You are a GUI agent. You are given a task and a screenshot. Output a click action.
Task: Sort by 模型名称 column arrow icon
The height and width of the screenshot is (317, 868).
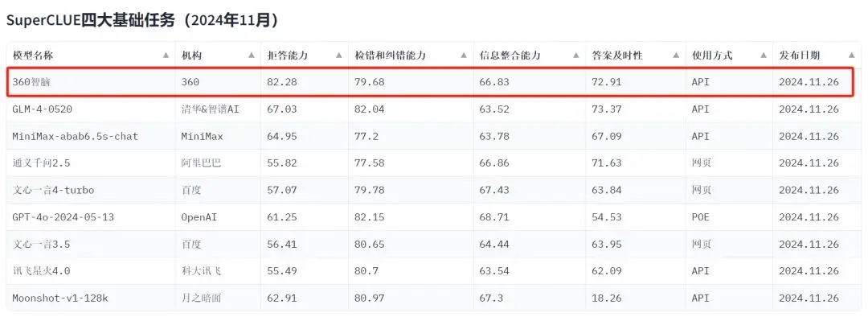click(x=166, y=56)
